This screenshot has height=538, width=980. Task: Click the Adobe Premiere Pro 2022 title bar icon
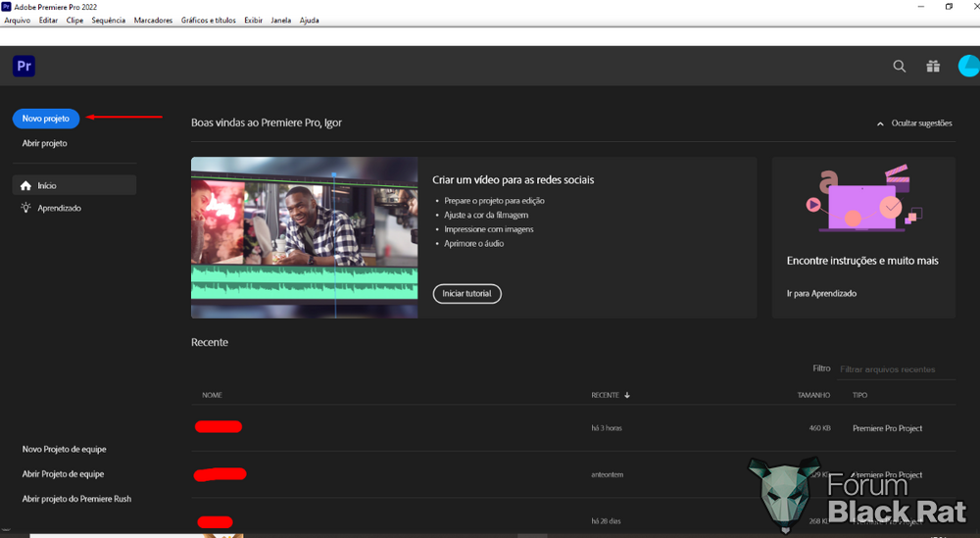point(6,6)
